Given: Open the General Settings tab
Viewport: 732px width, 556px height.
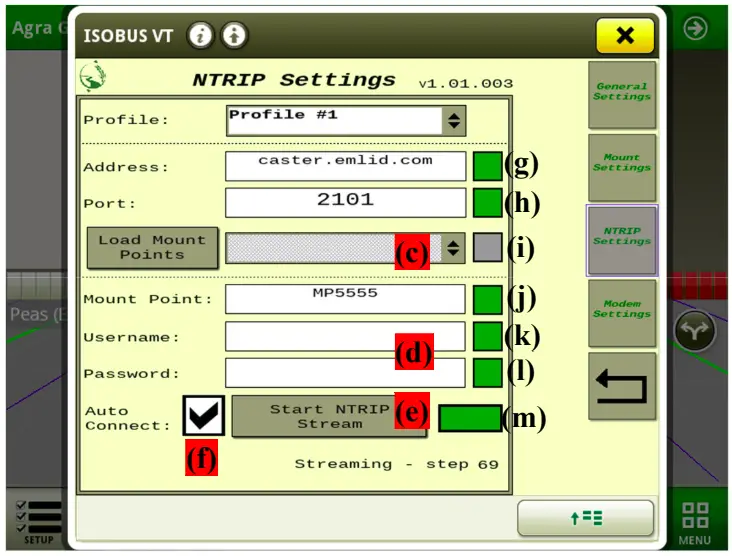Looking at the screenshot, I should tap(622, 95).
